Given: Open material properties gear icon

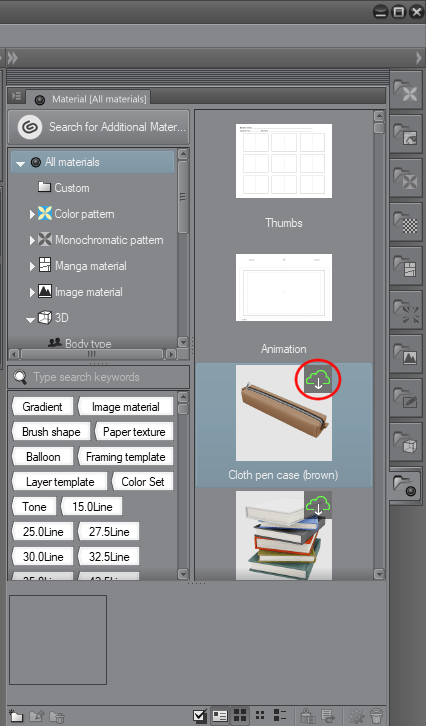Looking at the screenshot, I should click(356, 715).
